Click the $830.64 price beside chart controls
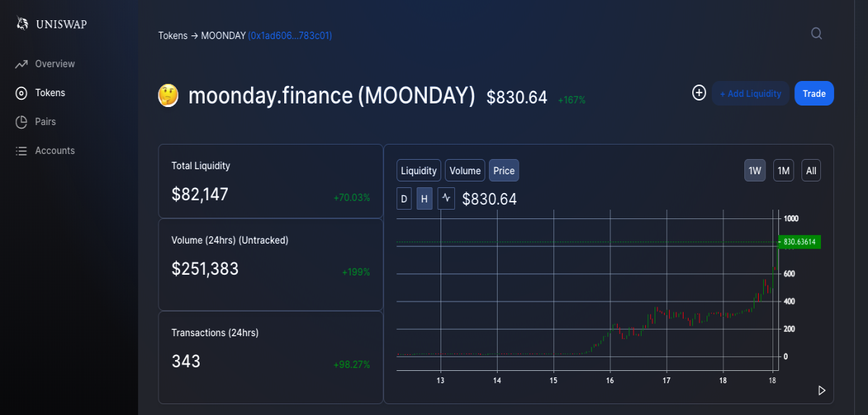Image resolution: width=868 pixels, height=415 pixels. tap(490, 199)
